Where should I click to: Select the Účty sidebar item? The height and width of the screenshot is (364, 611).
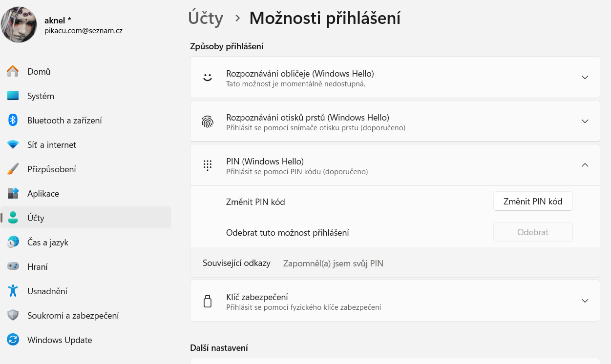[86, 218]
